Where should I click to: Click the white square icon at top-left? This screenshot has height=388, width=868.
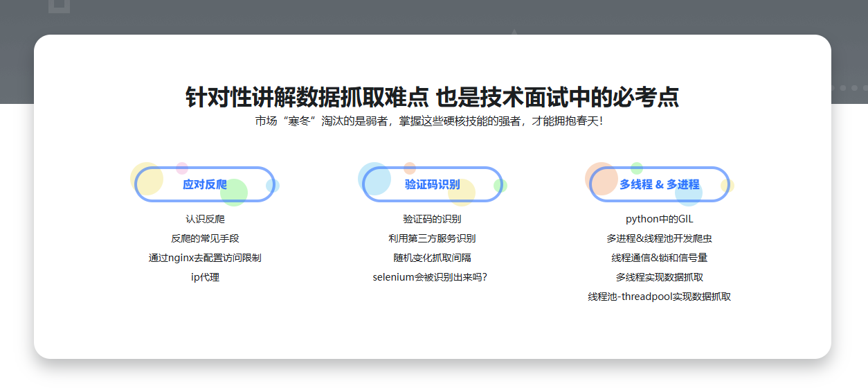pyautogui.click(x=59, y=6)
